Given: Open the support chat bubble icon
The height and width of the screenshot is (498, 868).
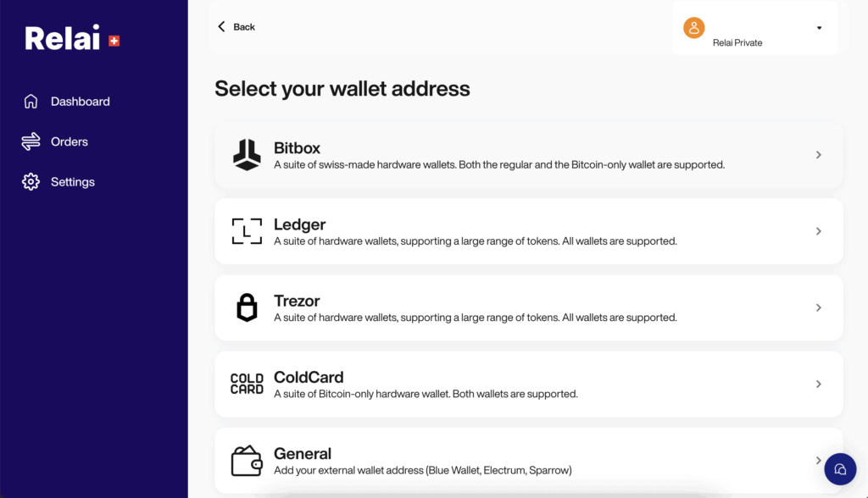Looking at the screenshot, I should 840,469.
